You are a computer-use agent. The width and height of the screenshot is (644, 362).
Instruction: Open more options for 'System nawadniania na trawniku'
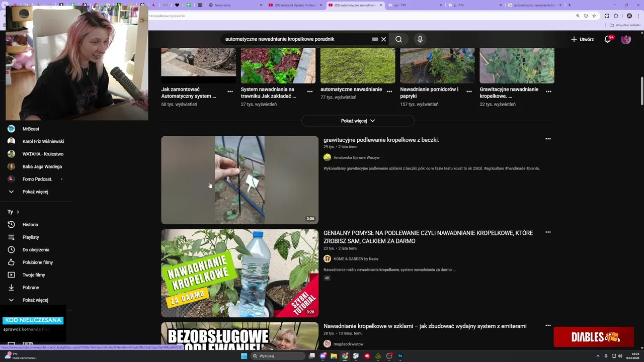310,92
